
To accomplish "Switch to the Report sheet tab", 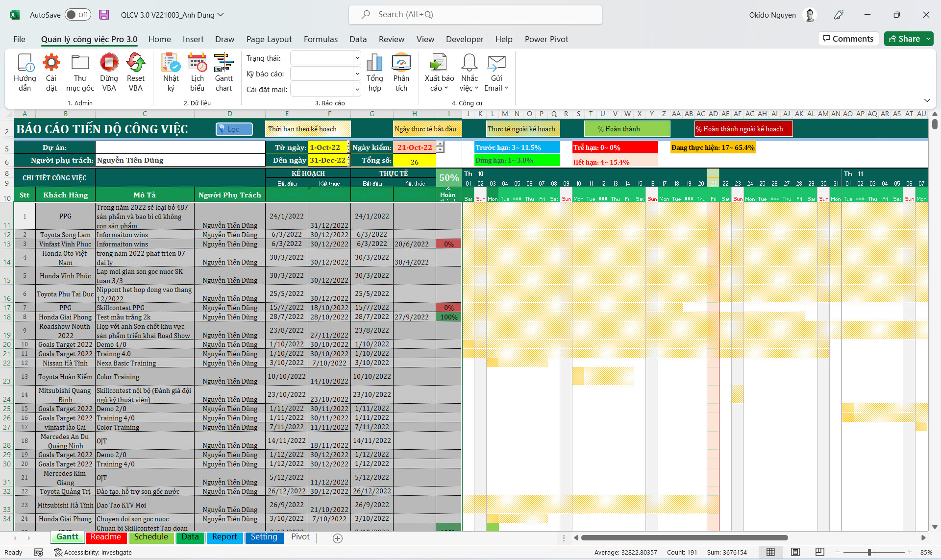I will point(224,537).
